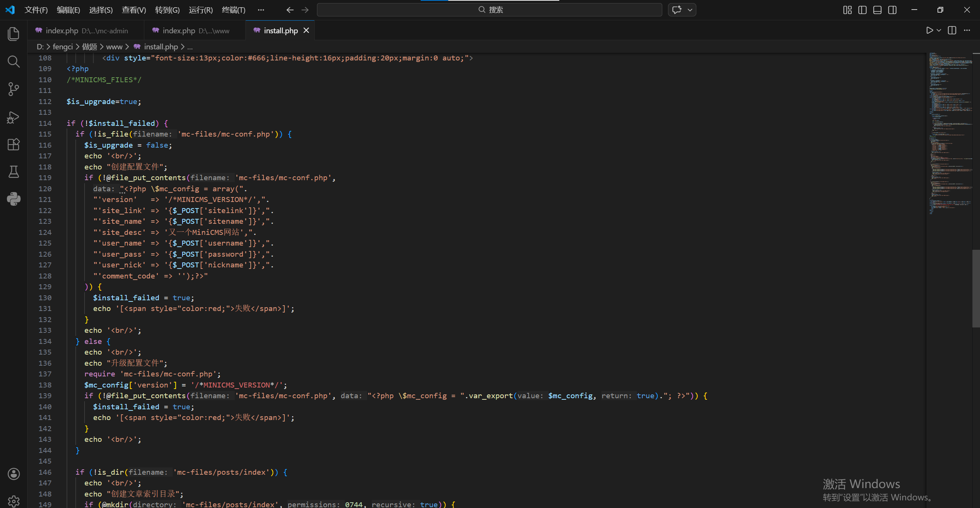This screenshot has height=508, width=980.
Task: Open the Run and Debug view
Action: [13, 117]
